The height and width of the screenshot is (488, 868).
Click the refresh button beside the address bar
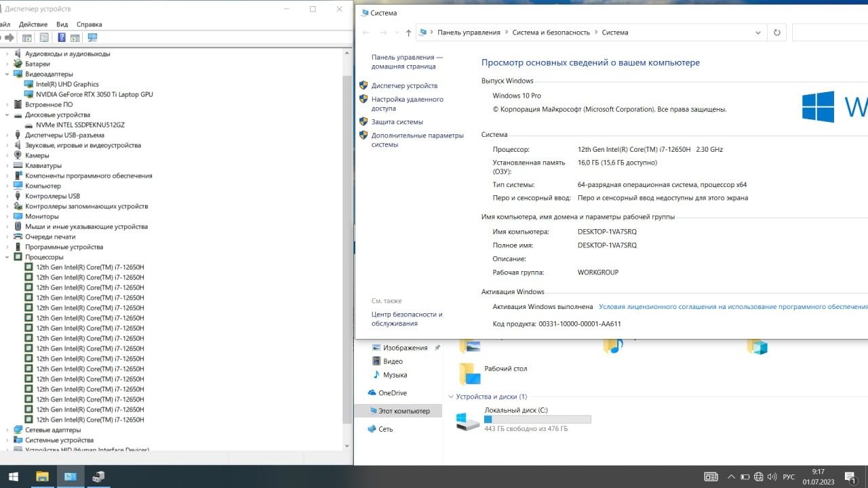click(x=776, y=33)
